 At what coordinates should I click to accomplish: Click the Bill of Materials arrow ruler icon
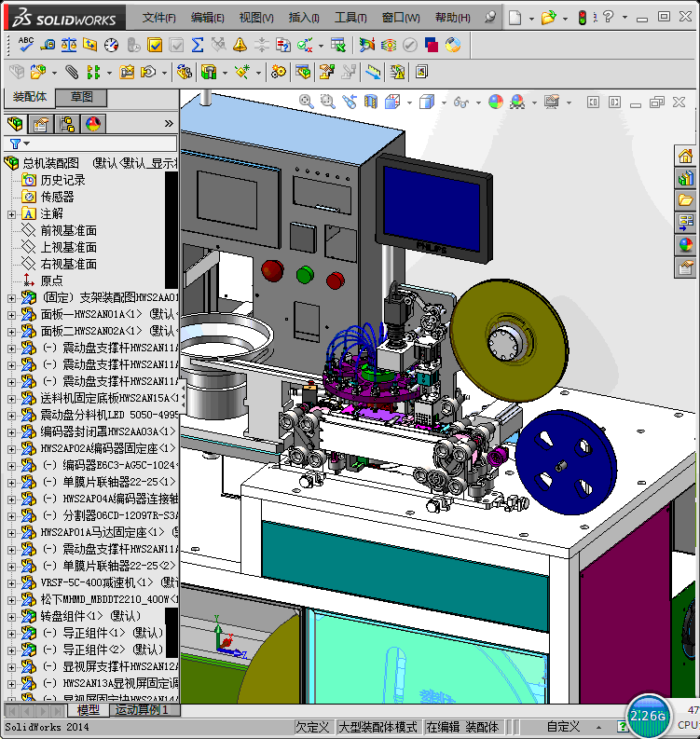coord(373,72)
